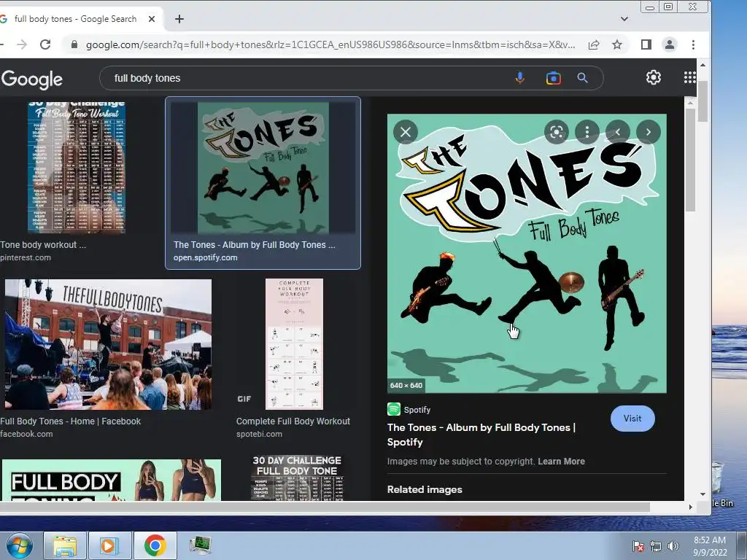Toggle the Chrome side panel
This screenshot has height=560, width=747.
646,44
